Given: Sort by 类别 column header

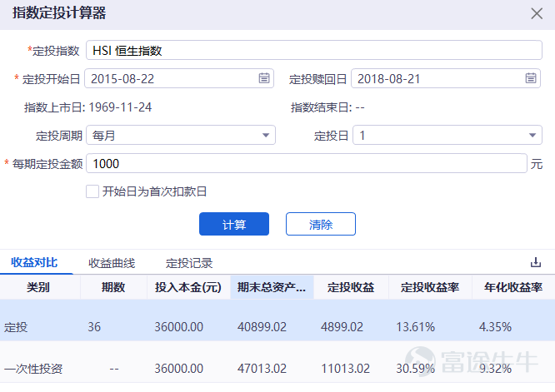Looking at the screenshot, I should click(40, 287).
